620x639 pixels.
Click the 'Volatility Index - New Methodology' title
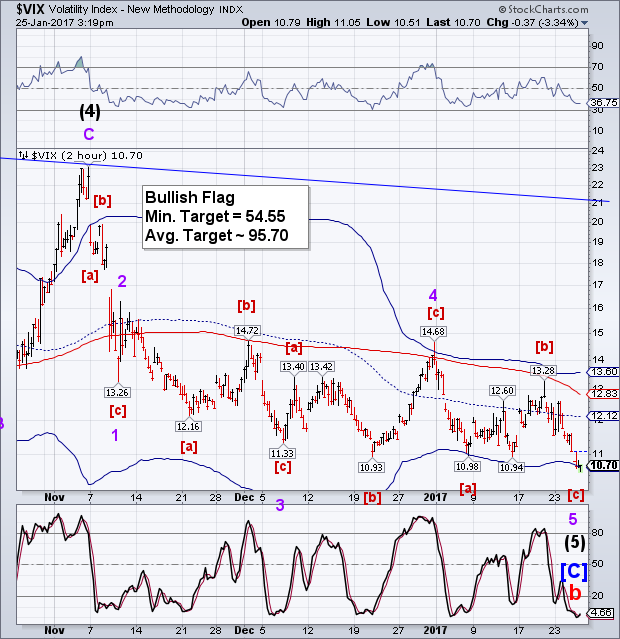pos(132,9)
